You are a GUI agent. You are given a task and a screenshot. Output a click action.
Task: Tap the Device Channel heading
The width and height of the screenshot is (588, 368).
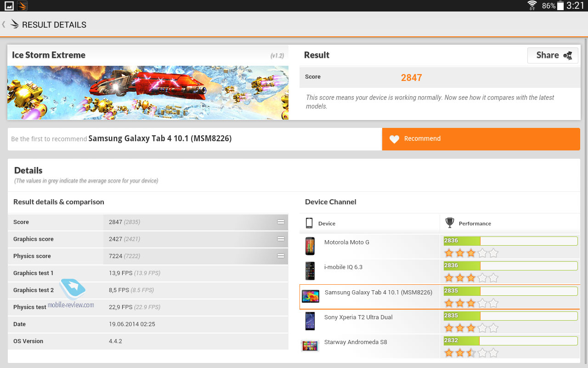click(x=331, y=202)
